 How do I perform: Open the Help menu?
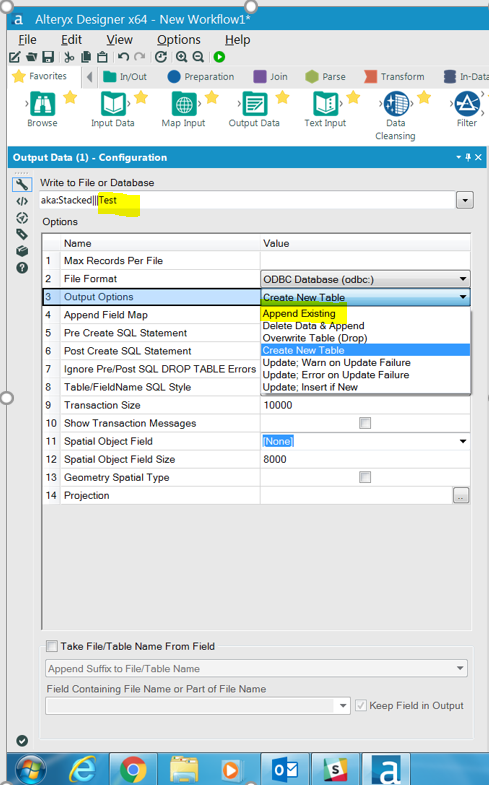coord(237,40)
